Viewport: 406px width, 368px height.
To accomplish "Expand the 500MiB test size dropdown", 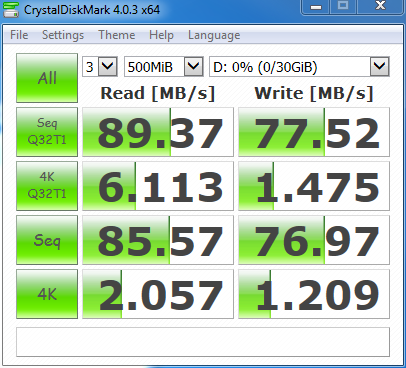I will (x=194, y=67).
